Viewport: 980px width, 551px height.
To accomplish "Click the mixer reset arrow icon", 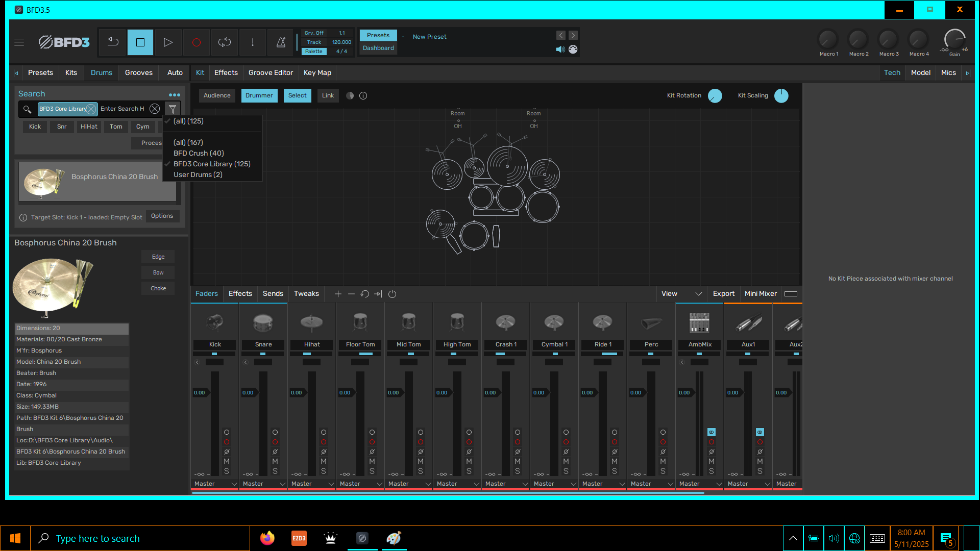I will (364, 294).
